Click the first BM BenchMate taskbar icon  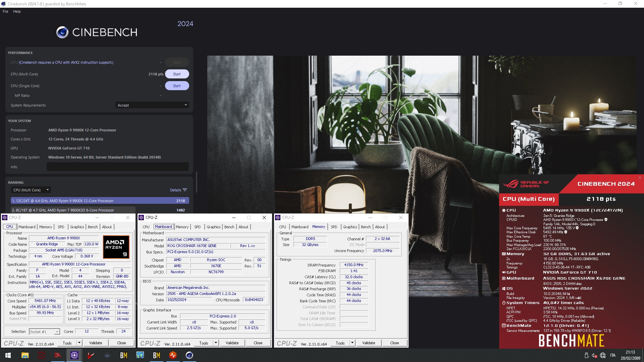(123, 355)
